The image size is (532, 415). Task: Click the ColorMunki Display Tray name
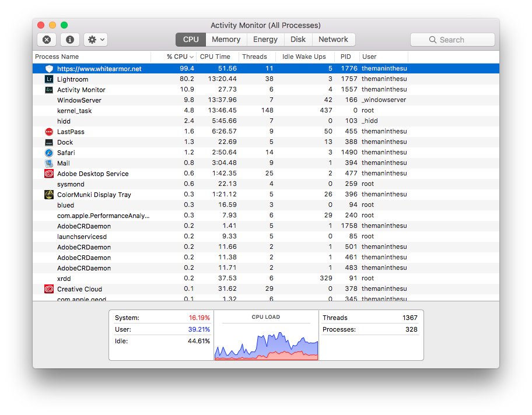click(x=94, y=195)
